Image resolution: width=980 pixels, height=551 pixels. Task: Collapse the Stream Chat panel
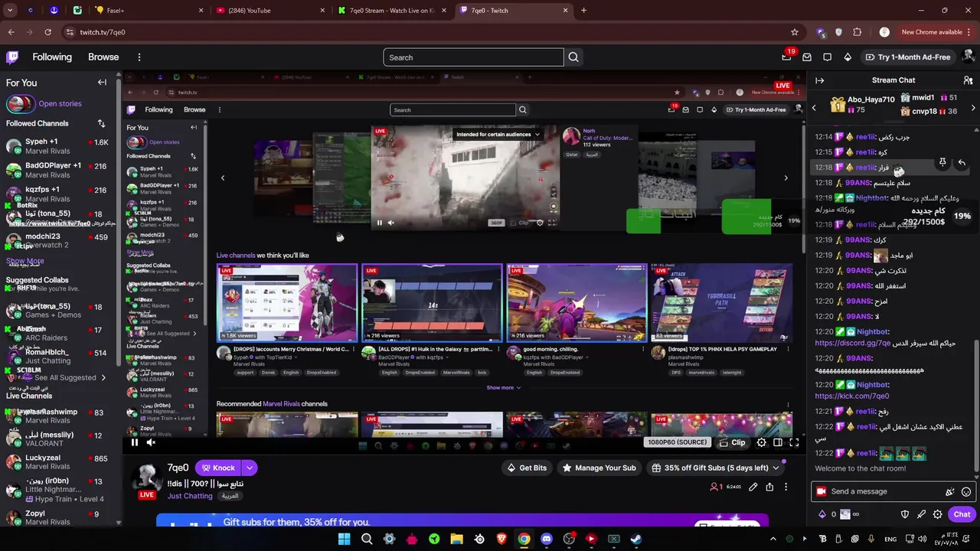tap(820, 80)
